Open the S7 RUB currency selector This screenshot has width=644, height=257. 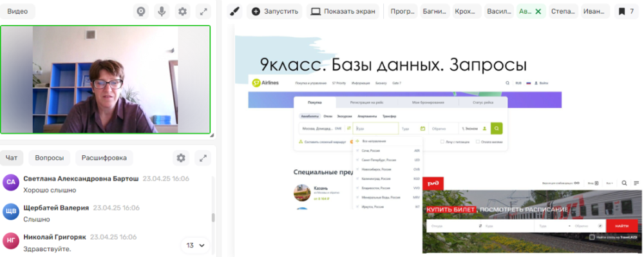[518, 83]
